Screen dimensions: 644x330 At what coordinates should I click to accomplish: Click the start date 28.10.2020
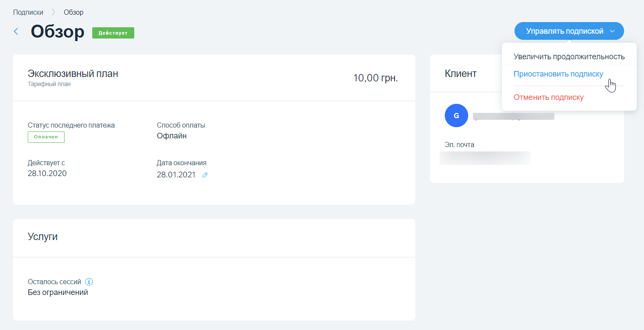point(47,173)
